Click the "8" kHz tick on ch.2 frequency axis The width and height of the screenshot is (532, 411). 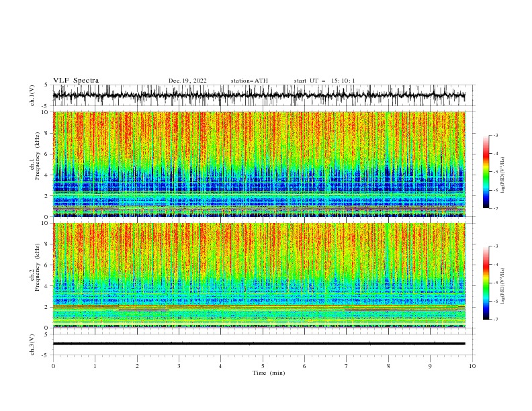coord(47,244)
